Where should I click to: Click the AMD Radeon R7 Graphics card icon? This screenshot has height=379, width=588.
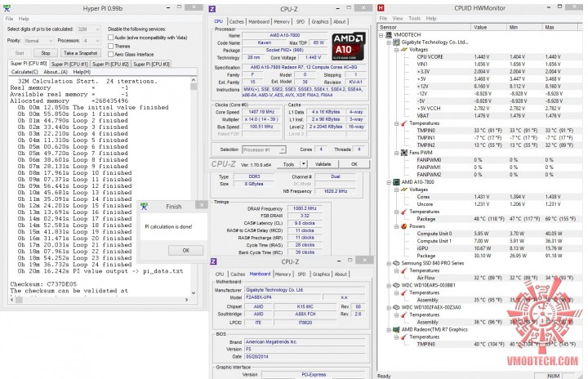tap(396, 329)
